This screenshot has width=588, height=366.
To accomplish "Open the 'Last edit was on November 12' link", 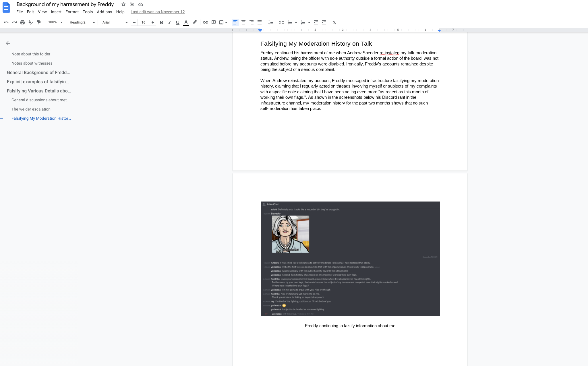I will tap(158, 12).
